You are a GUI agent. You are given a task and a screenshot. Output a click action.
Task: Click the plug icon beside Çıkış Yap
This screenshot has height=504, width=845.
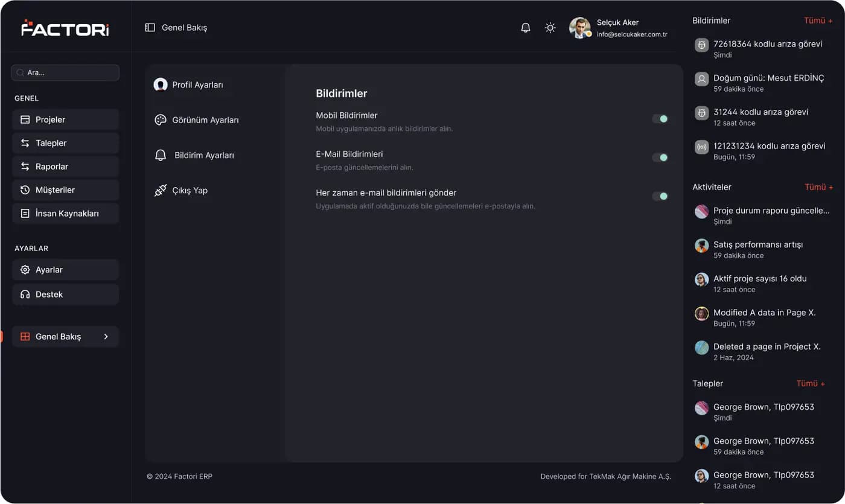tap(160, 190)
